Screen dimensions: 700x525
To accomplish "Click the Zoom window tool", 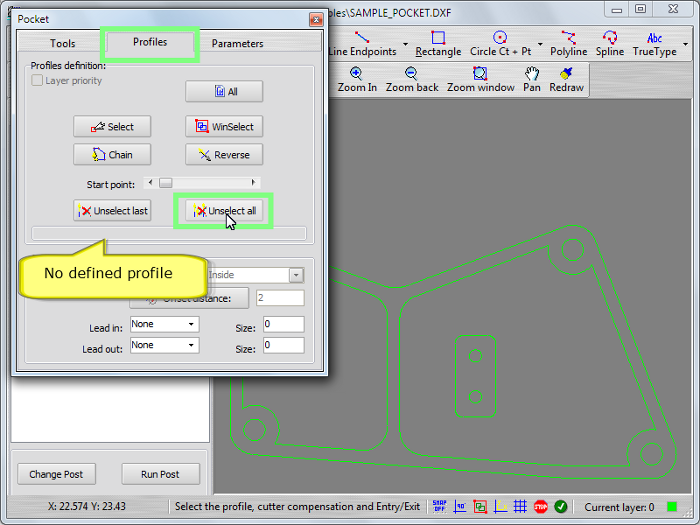I will tap(480, 80).
